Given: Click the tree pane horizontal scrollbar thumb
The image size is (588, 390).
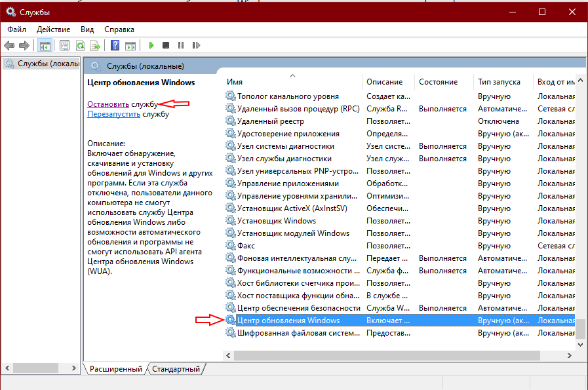Looking at the screenshot, I should coord(35,368).
